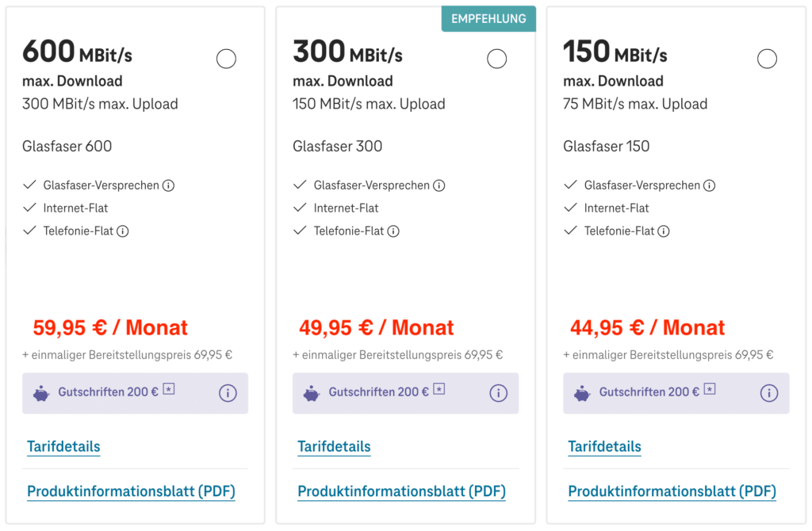Open info for Glasfaser-Versprechen in Glasfaser 600
The image size is (812, 531).
pos(168,185)
